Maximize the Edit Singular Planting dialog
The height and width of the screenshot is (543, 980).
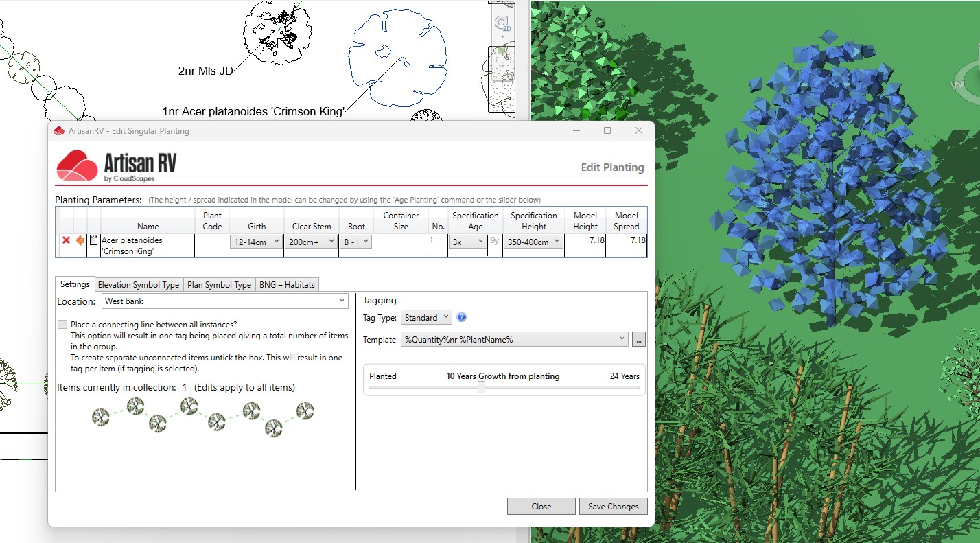(607, 130)
